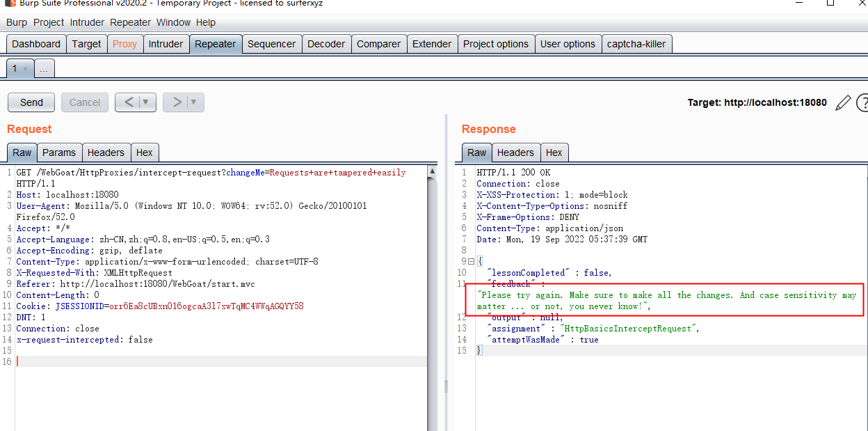
Task: Click the Host: localhost:18080 header line
Action: pyautogui.click(x=67, y=195)
